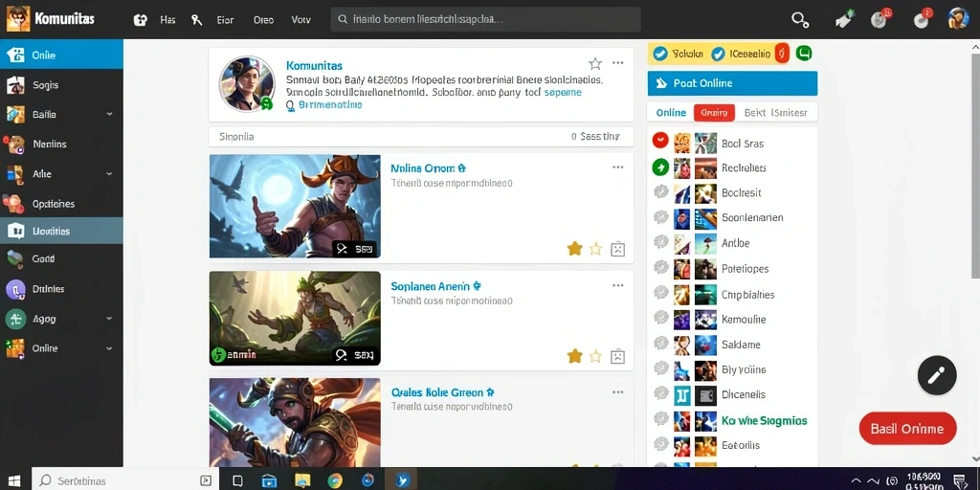Open File Explorer from the taskbar
980x490 pixels.
tap(302, 480)
